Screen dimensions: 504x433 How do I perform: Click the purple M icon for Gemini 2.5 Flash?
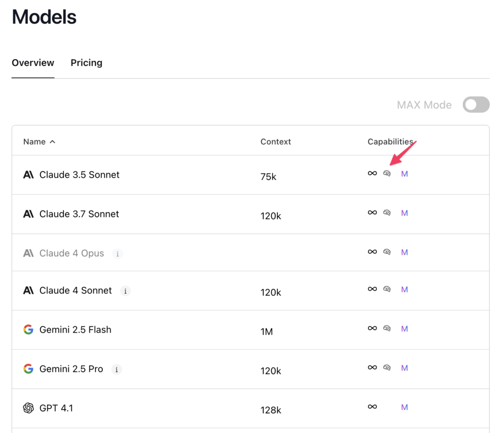pyautogui.click(x=405, y=329)
